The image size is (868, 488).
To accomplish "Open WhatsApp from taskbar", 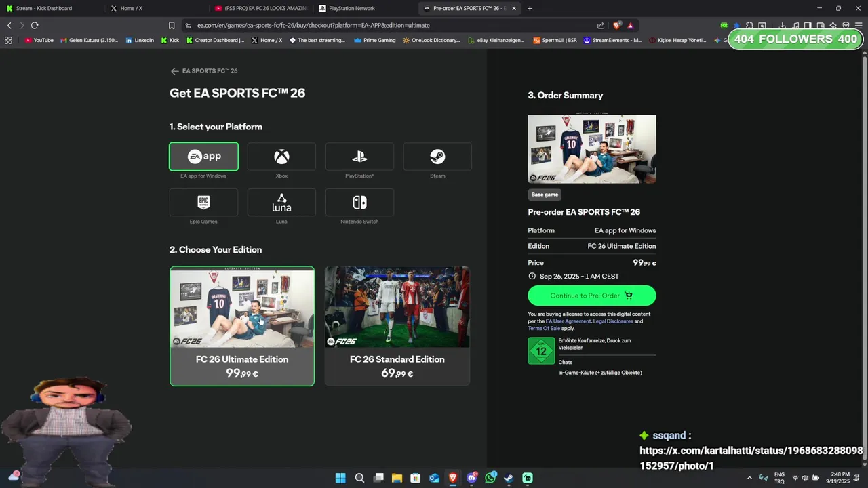I will [490, 478].
